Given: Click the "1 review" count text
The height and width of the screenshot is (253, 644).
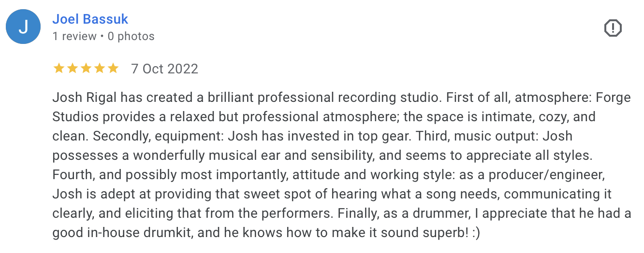Looking at the screenshot, I should (74, 36).
